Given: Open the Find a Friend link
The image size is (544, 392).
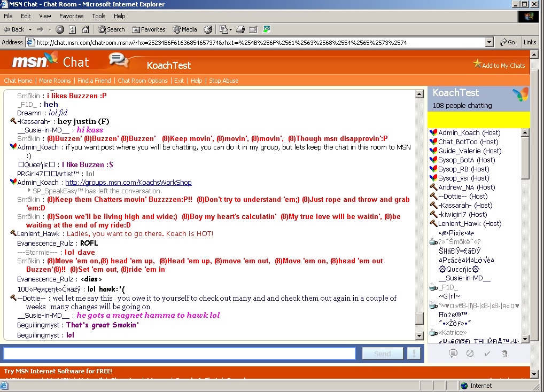Looking at the screenshot, I should [x=94, y=81].
